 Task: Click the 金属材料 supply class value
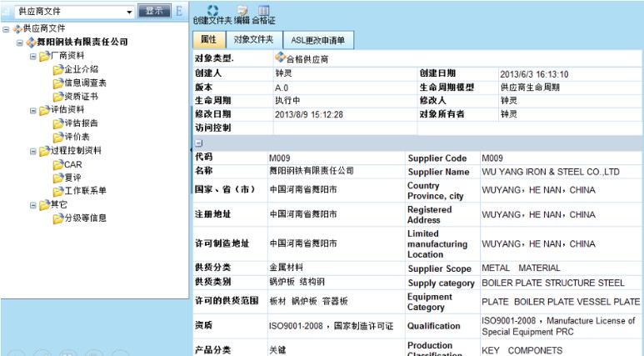point(287,268)
